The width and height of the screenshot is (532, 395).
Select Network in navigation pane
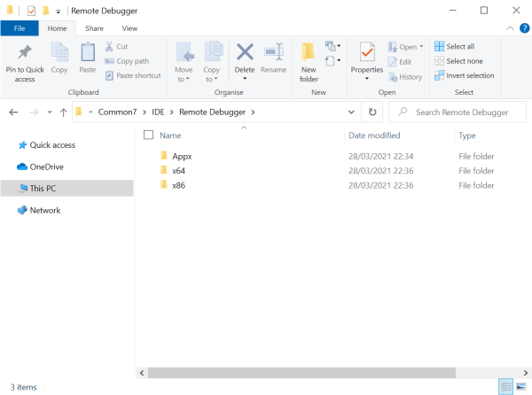click(x=39, y=210)
